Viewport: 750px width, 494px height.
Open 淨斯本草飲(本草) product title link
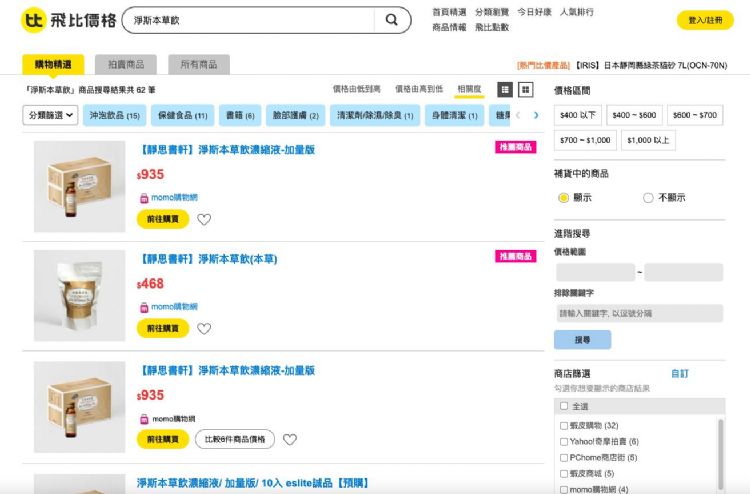pos(208,259)
